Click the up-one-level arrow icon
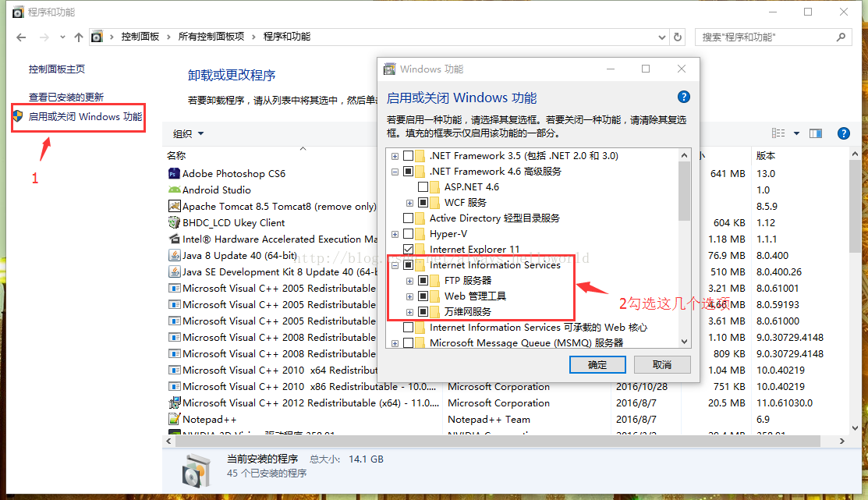Screen dimensions: 868x500 [x=79, y=37]
